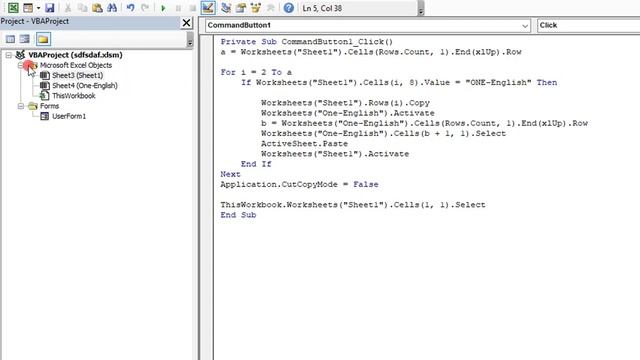The image size is (640, 360).
Task: Click the Copy icon in toolbar
Action: [82, 8]
